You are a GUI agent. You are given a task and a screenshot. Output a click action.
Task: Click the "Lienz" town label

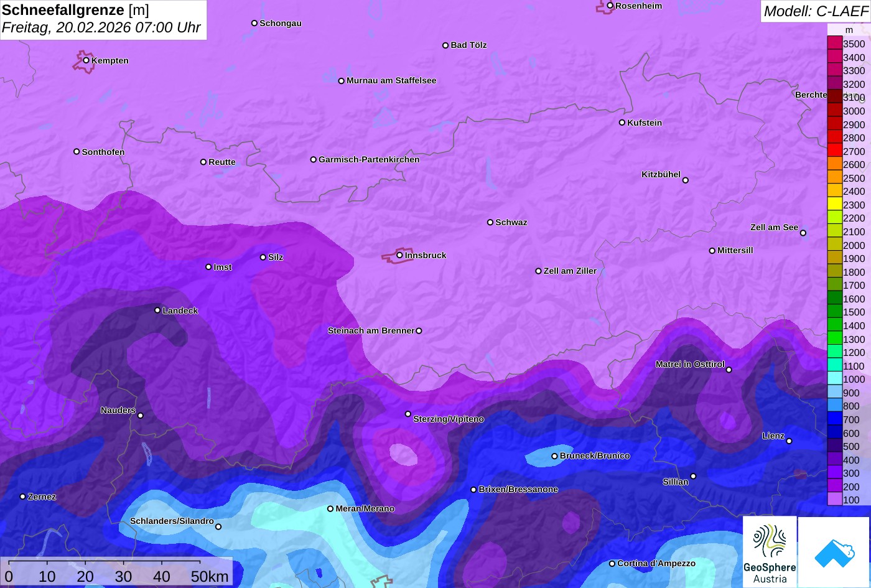pos(773,436)
